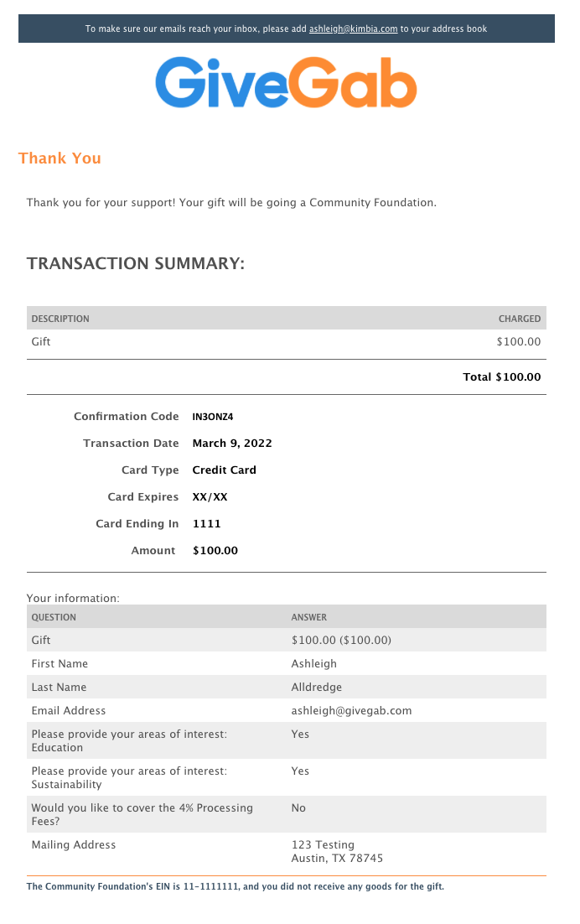The width and height of the screenshot is (580, 924).
Task: Click the Total $100.00 amount
Action: pos(502,377)
